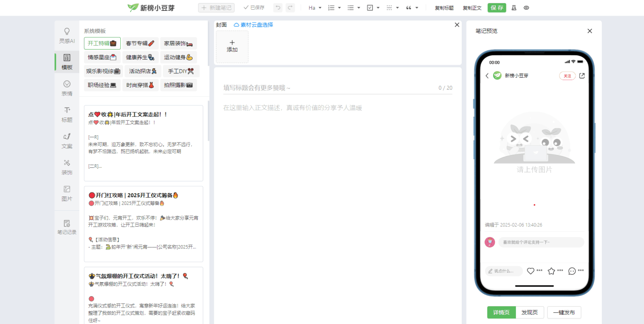Open the 标题 title styles panel
644x324 pixels.
(x=67, y=114)
